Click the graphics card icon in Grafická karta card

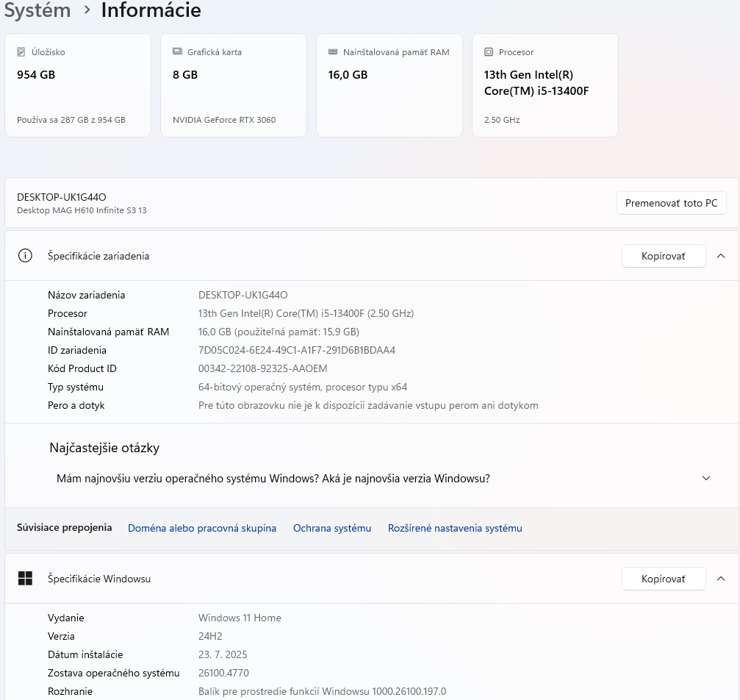coord(177,52)
